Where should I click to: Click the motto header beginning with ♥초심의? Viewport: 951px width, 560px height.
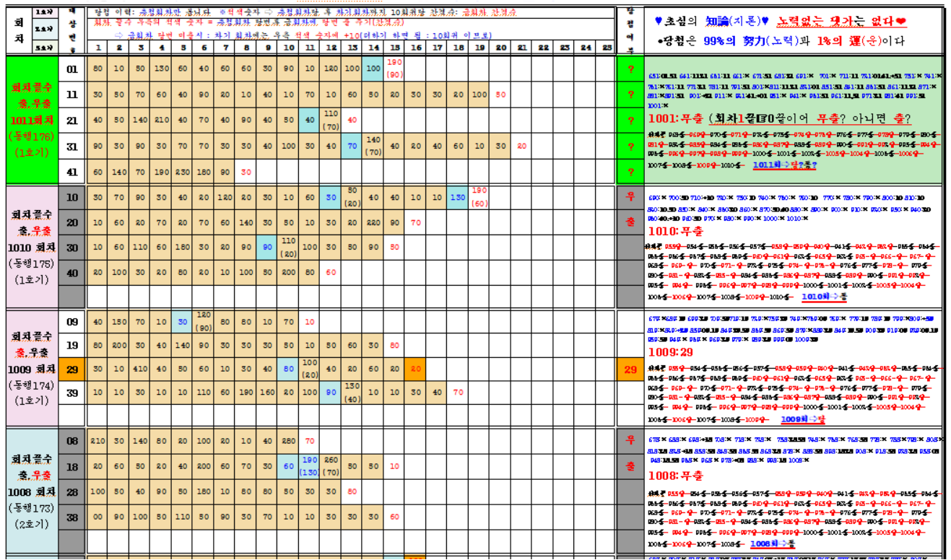tap(780, 21)
